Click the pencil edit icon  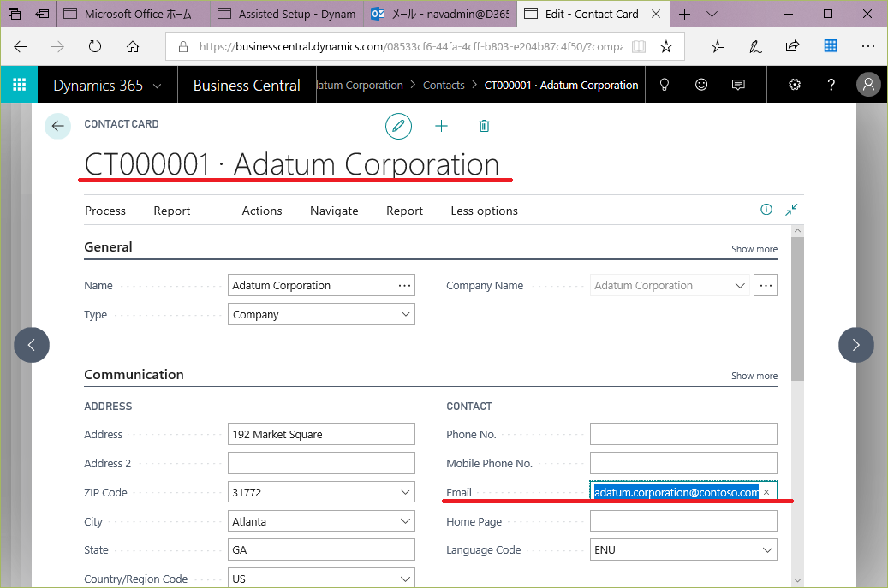click(x=399, y=126)
